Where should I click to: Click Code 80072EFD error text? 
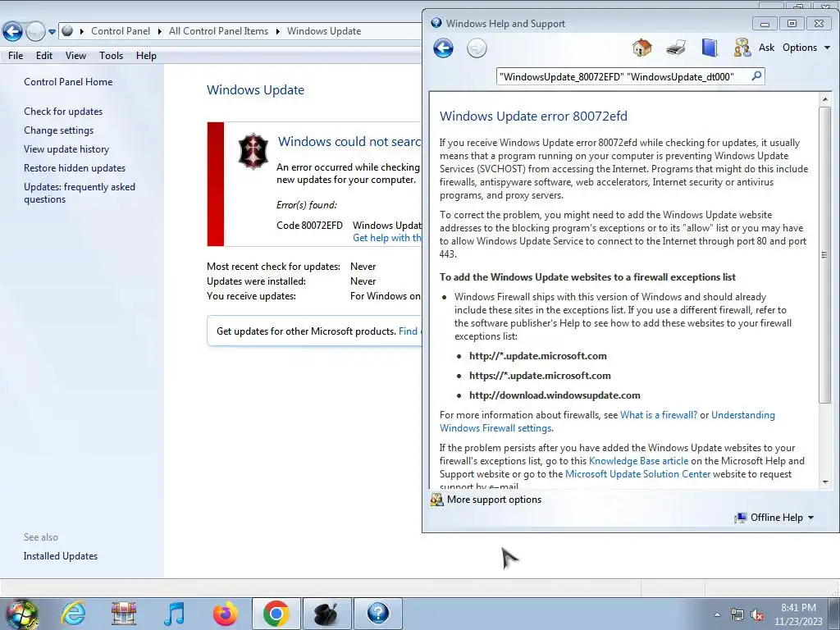point(309,225)
